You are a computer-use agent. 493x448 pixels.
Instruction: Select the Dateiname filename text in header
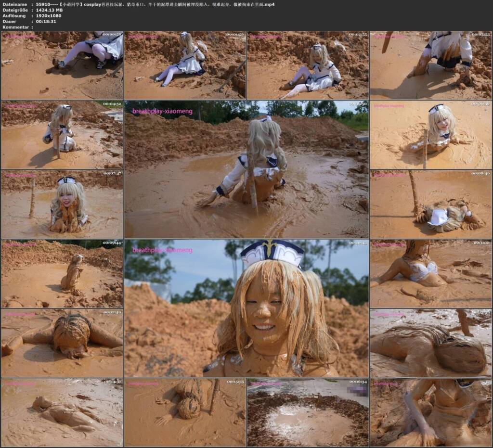pos(156,4)
